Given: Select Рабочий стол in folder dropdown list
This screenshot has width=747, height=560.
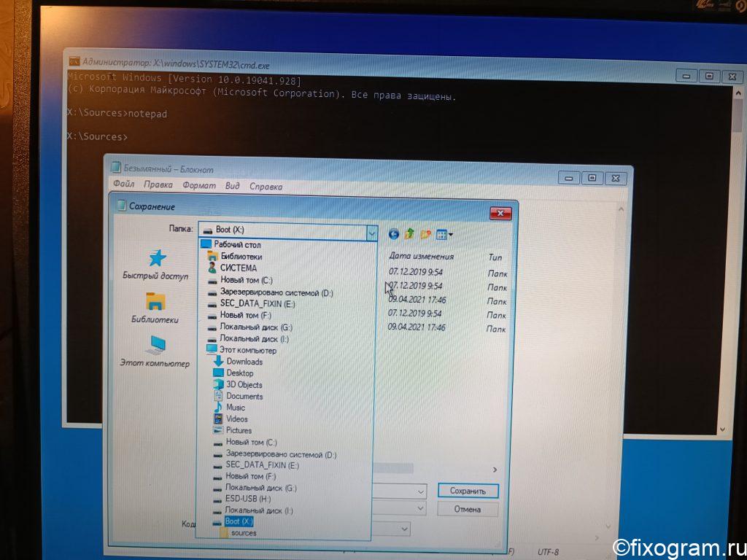Looking at the screenshot, I should tap(231, 244).
